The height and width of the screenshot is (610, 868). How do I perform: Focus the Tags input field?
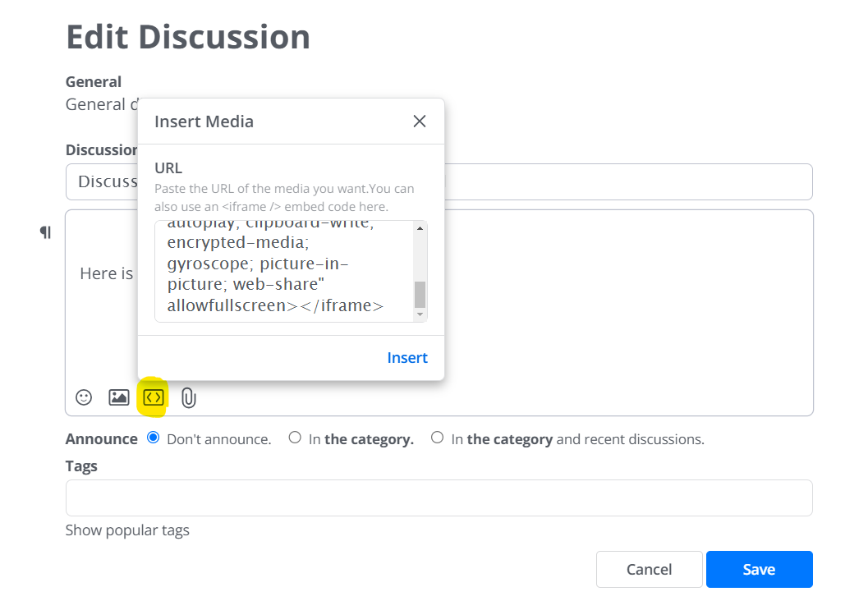pyautogui.click(x=439, y=498)
